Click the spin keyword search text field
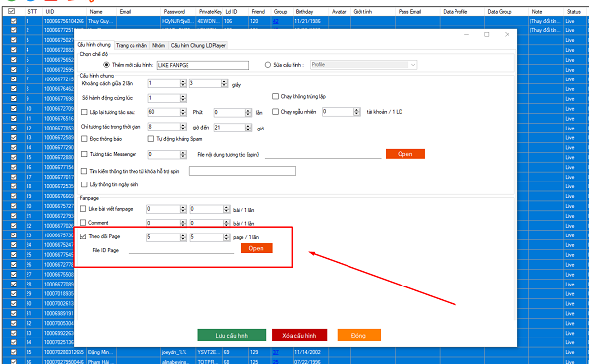This screenshot has height=364, width=589. [x=242, y=171]
